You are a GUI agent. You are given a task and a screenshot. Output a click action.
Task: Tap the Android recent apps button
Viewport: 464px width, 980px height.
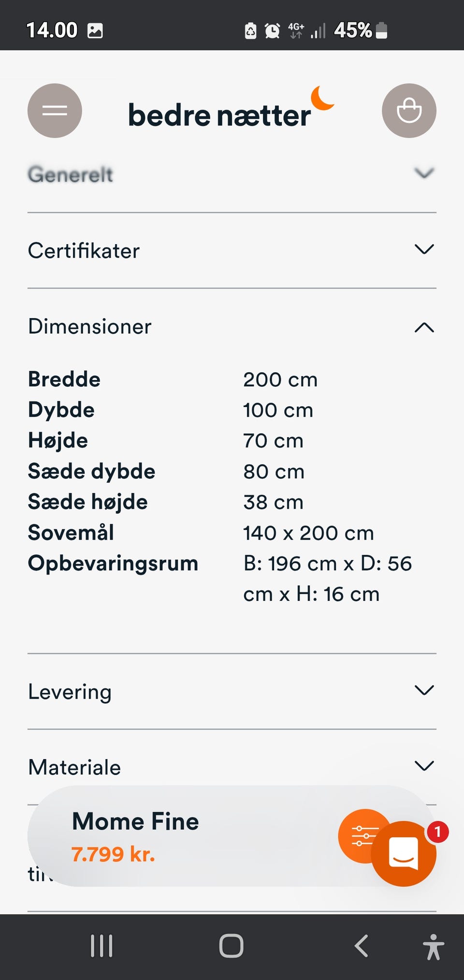pyautogui.click(x=101, y=946)
